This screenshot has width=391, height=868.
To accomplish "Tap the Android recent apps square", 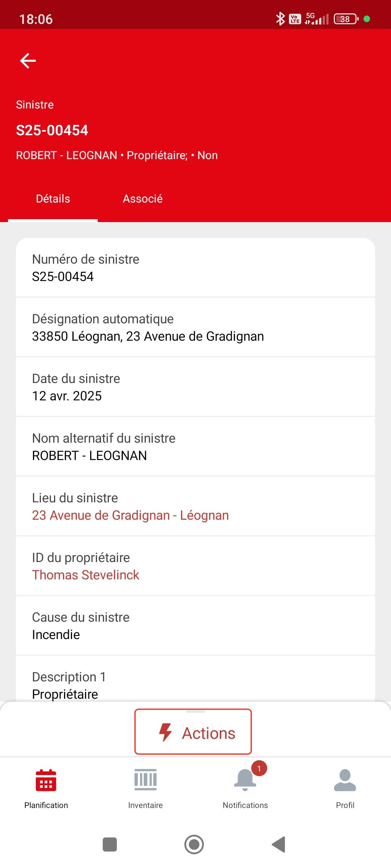I will (110, 844).
